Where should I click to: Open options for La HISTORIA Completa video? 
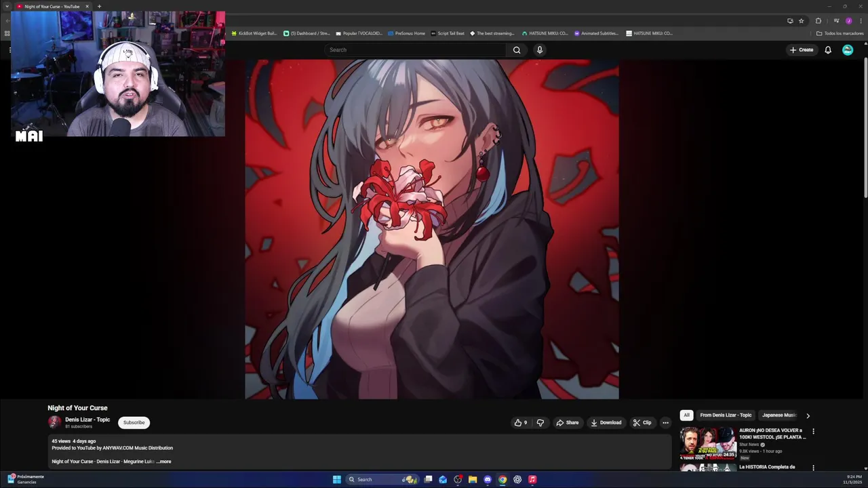click(813, 468)
